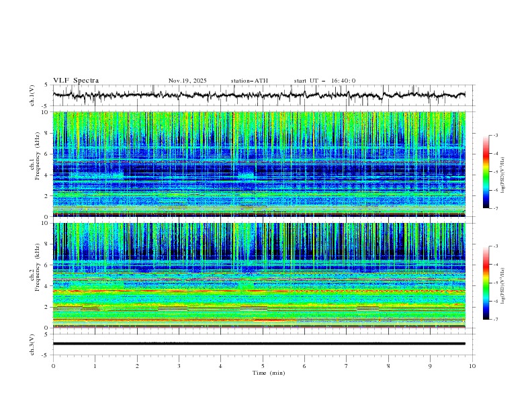Click the ch.3 flat voltage trace
This screenshot has height=411, width=532.
(259, 344)
